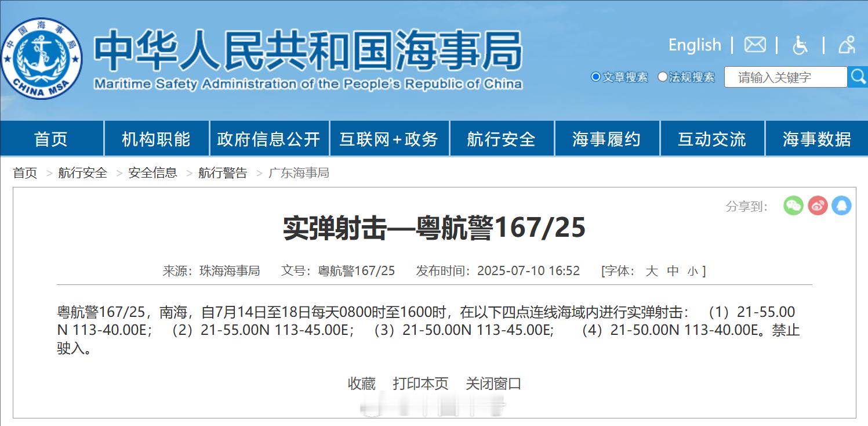The height and width of the screenshot is (426, 868).
Task: Click the title 实弹射击—粤航警167/25
Action: click(x=434, y=228)
